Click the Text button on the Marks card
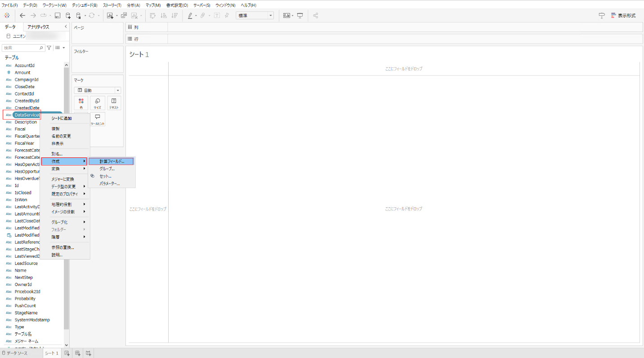The width and height of the screenshot is (644, 358). click(x=113, y=103)
